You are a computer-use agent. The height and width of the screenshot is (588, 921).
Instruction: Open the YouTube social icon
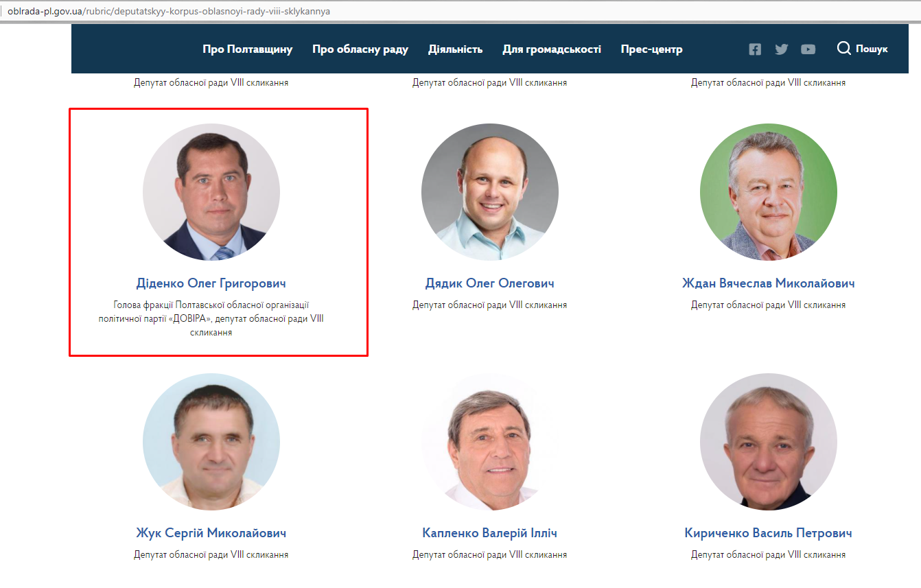808,49
